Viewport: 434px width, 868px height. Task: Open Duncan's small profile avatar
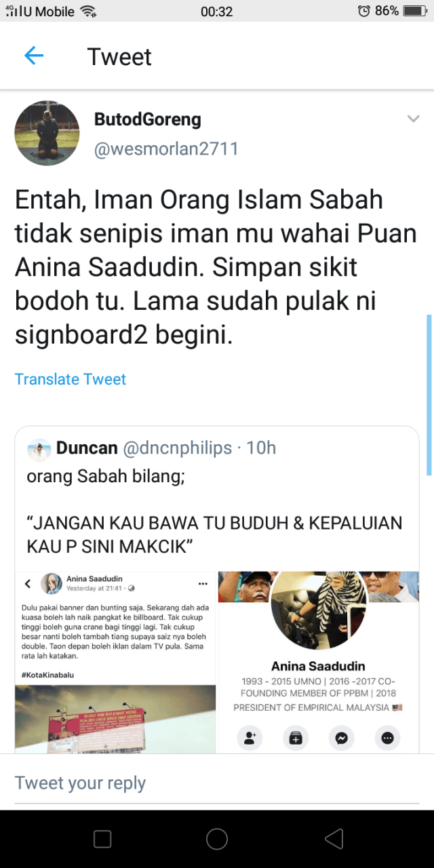[39, 449]
